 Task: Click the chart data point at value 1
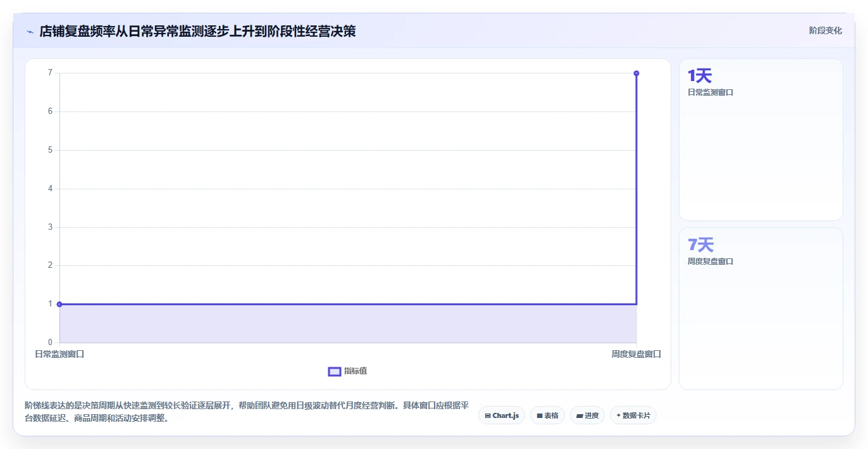pos(59,304)
